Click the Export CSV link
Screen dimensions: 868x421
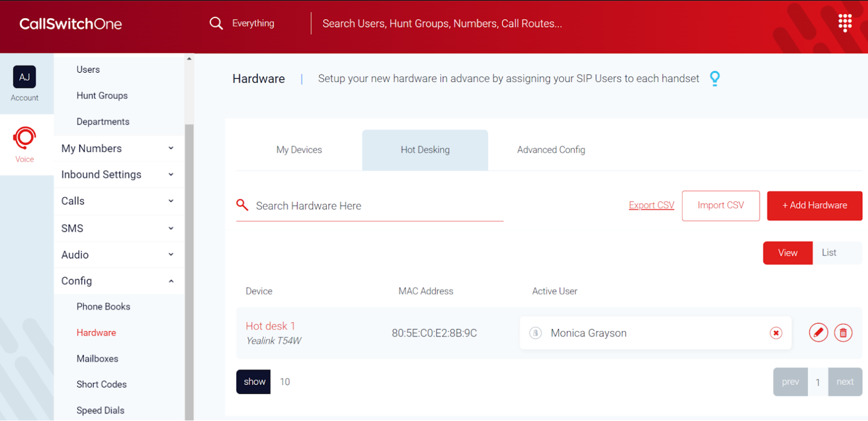point(651,205)
